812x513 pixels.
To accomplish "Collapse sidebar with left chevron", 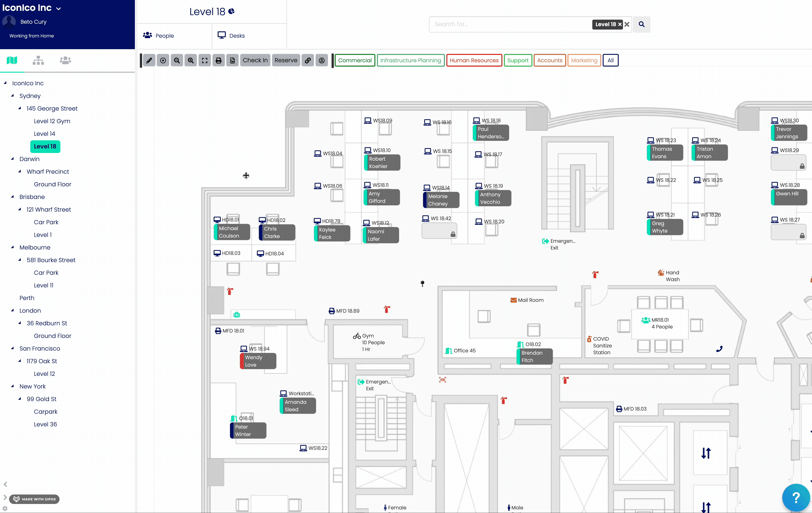I will (x=5, y=484).
